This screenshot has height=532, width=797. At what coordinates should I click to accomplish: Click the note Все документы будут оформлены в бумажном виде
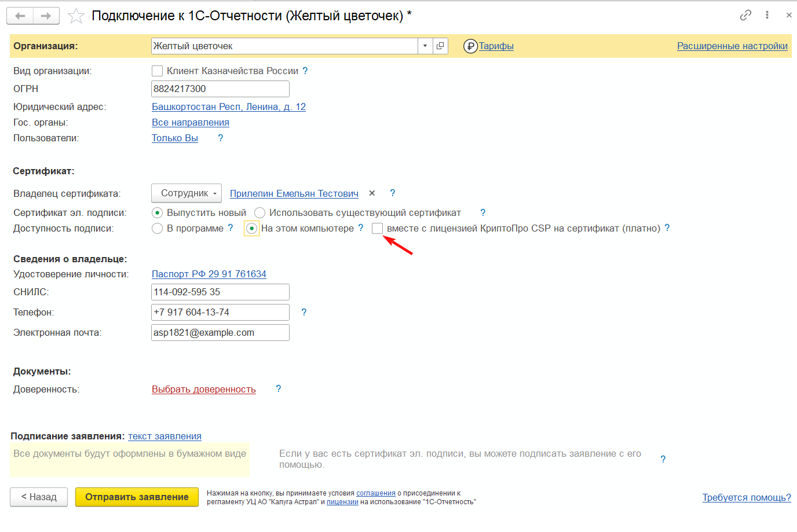(130, 454)
